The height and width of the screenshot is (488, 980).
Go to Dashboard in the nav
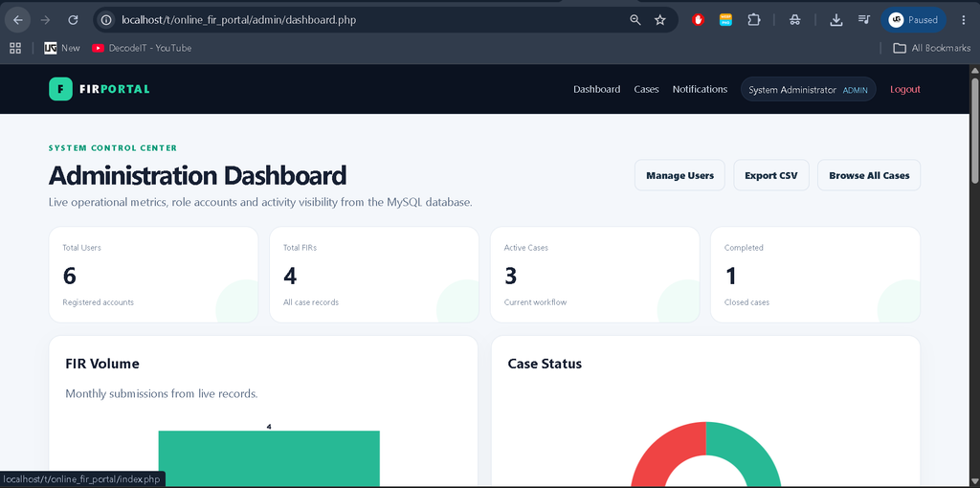click(x=597, y=89)
